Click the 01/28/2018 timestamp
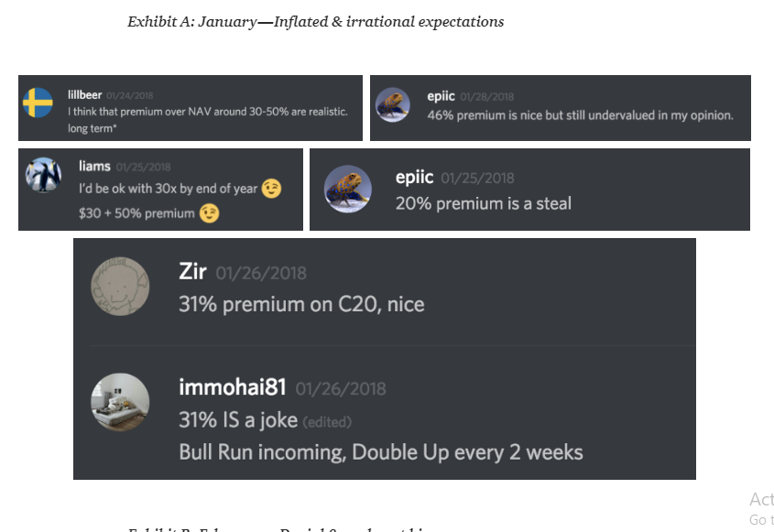Viewport: 774px width, 532px height. 486,96
